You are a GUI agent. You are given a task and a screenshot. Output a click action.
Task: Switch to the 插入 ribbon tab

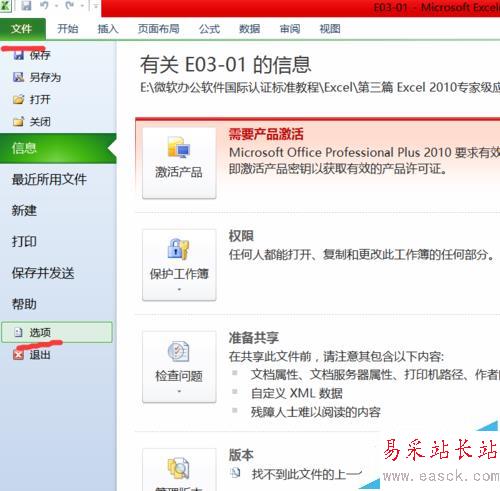[x=108, y=29]
